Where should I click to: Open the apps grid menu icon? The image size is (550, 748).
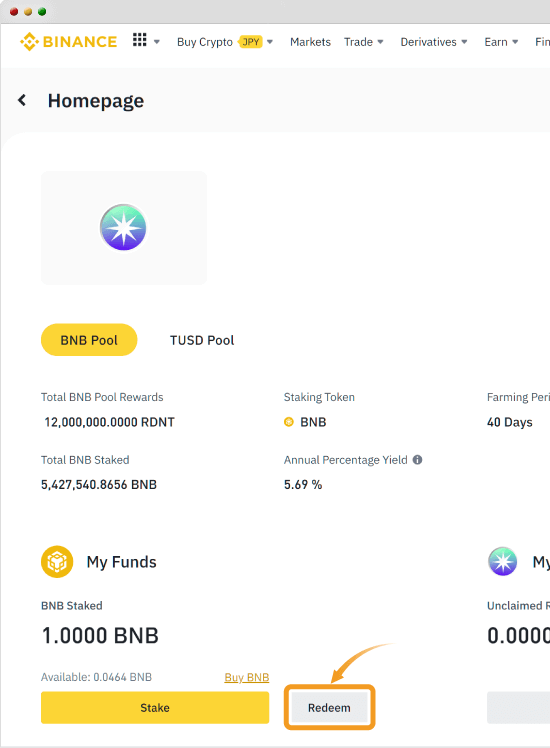140,40
